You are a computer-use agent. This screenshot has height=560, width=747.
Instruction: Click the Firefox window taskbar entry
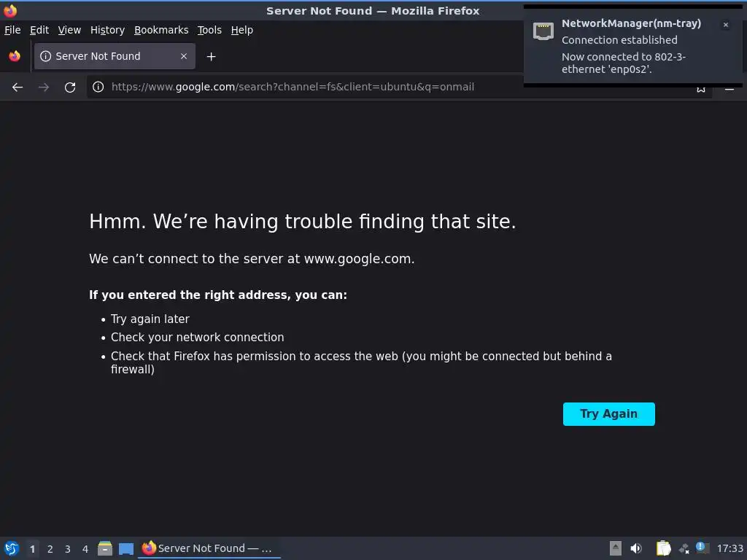(209, 548)
